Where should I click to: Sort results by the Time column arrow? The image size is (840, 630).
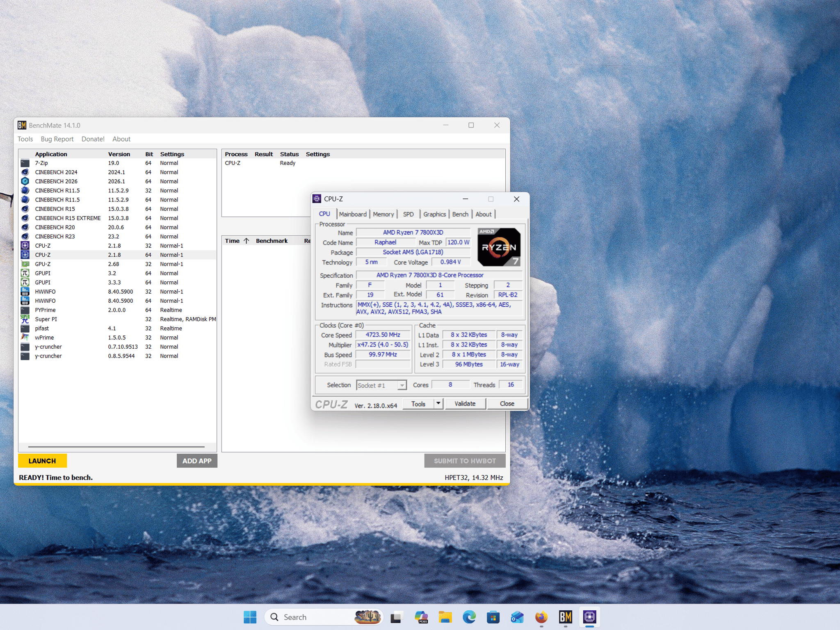[246, 241]
